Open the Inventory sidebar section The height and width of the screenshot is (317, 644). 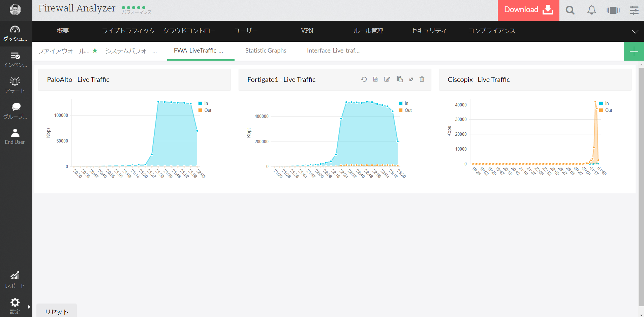(x=15, y=59)
